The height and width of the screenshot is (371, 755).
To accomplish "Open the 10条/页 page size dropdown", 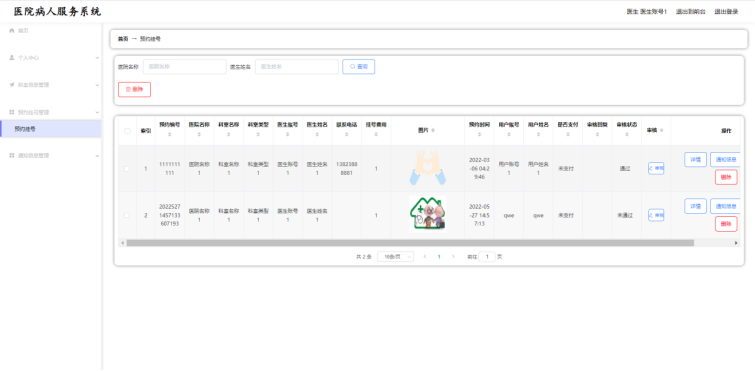I will point(395,257).
